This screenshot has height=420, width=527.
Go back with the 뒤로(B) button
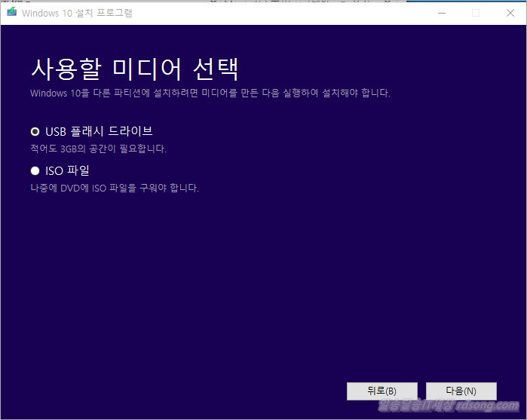(x=381, y=391)
